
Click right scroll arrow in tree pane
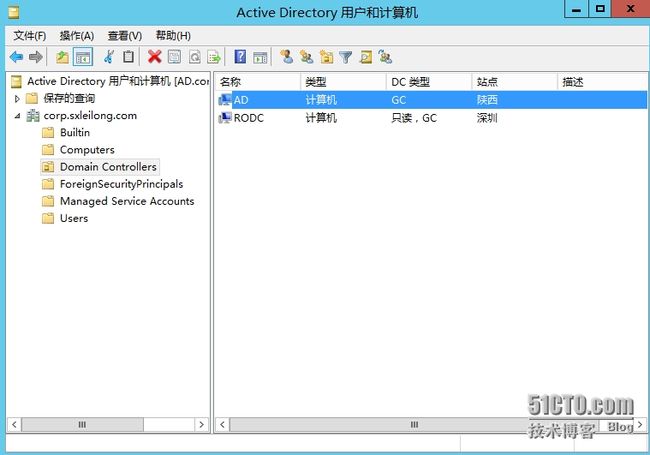click(x=201, y=425)
